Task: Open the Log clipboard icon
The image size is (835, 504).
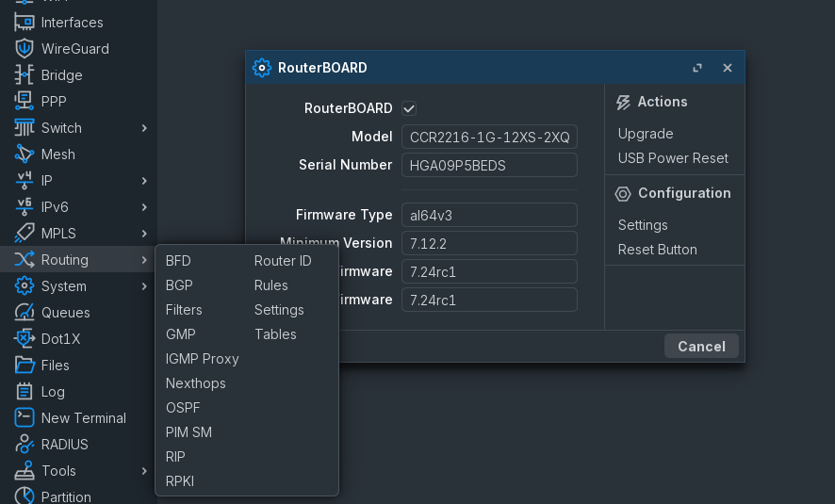Action: tap(24, 392)
